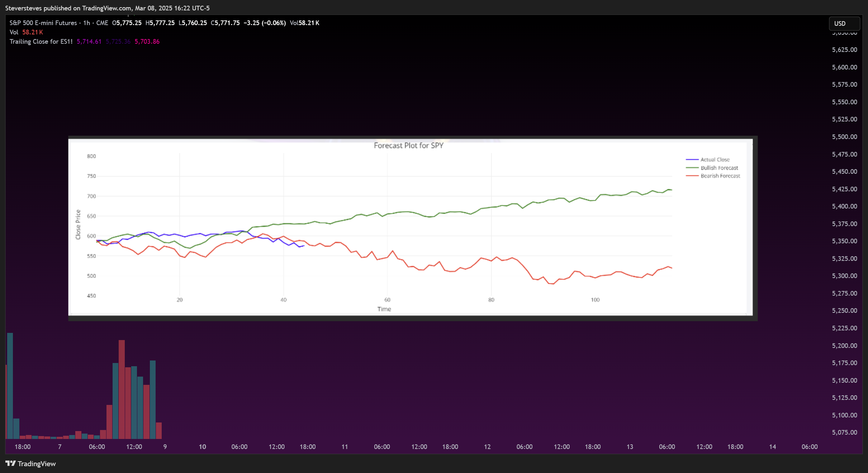Click the Close Price y-axis title
This screenshot has width=868, height=473.
[78, 225]
